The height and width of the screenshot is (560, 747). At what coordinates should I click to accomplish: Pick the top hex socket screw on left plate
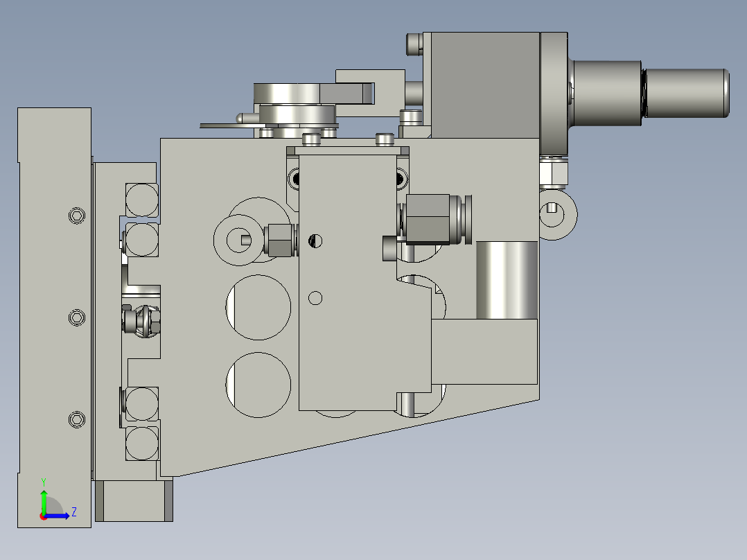click(x=77, y=216)
